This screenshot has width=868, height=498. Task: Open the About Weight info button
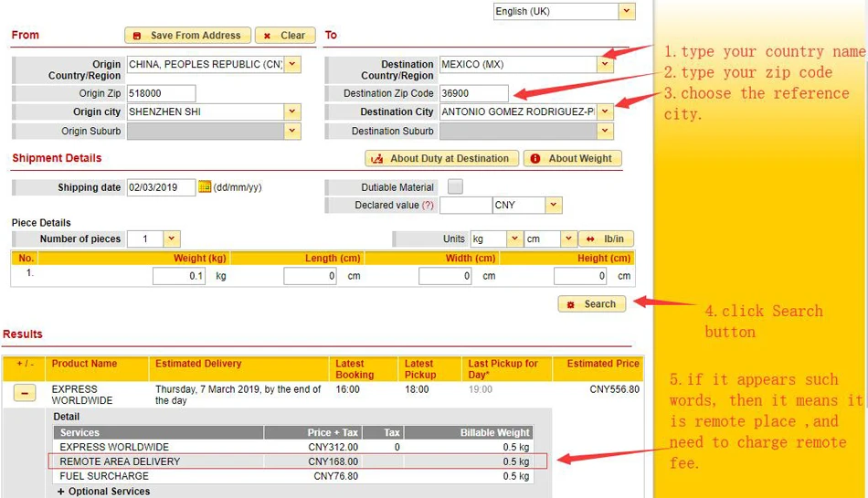pos(572,159)
